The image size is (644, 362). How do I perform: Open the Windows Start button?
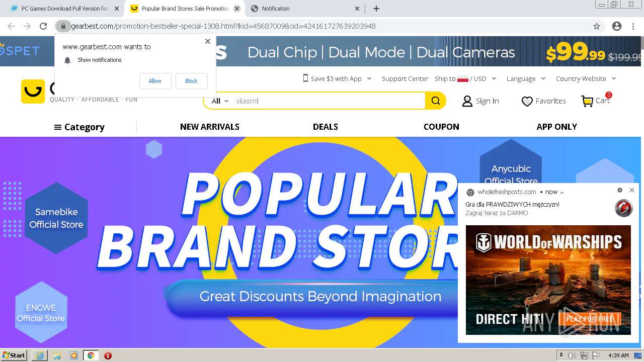click(x=14, y=355)
